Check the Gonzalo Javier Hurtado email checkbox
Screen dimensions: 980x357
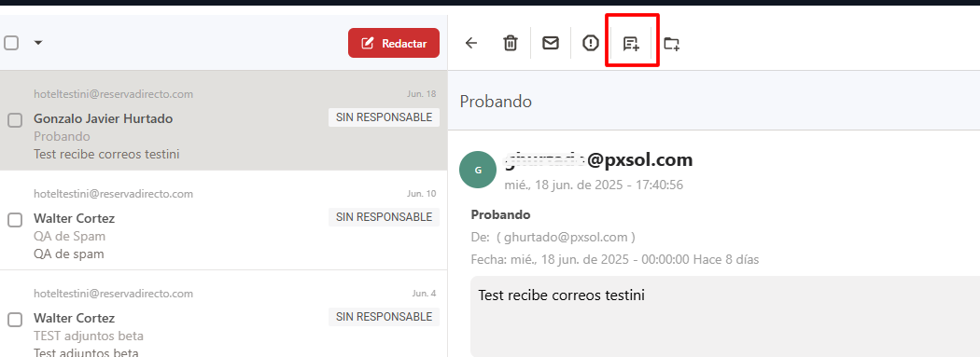tap(14, 120)
